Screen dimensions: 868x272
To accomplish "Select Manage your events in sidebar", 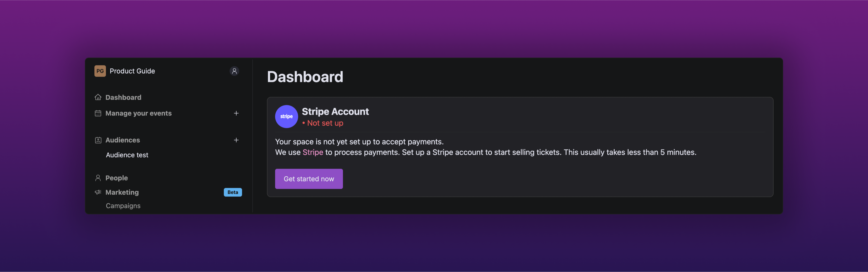I will pos(139,113).
